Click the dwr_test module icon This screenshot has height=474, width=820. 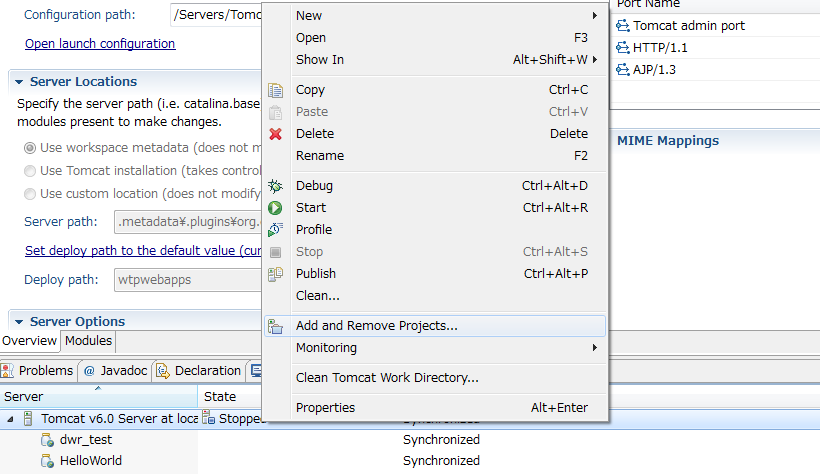48,440
